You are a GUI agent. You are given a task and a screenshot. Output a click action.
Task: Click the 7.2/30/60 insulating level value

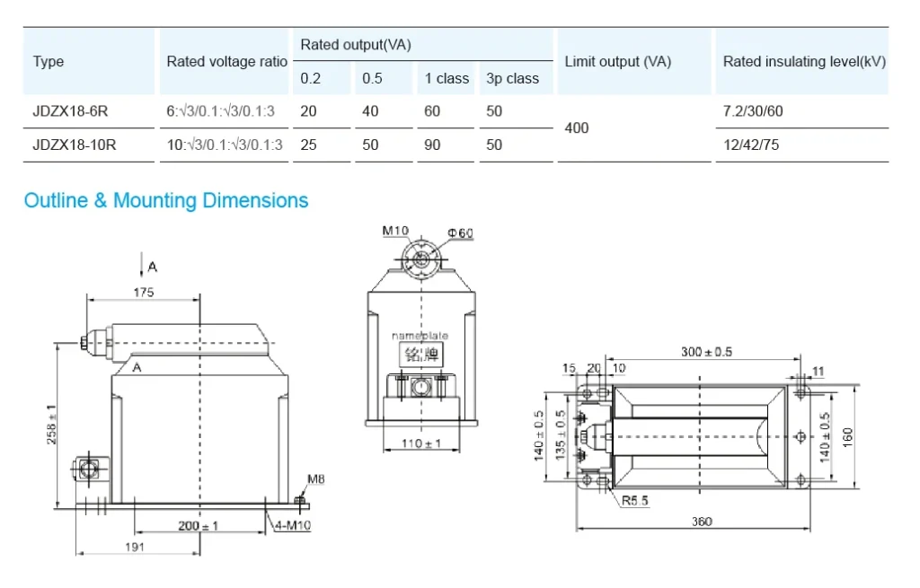coord(753,111)
